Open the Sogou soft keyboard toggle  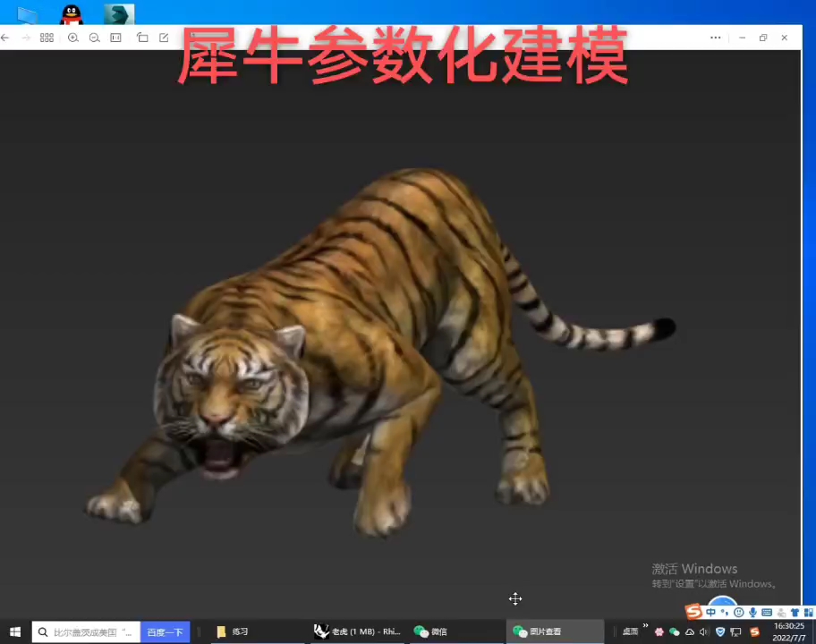(x=767, y=612)
